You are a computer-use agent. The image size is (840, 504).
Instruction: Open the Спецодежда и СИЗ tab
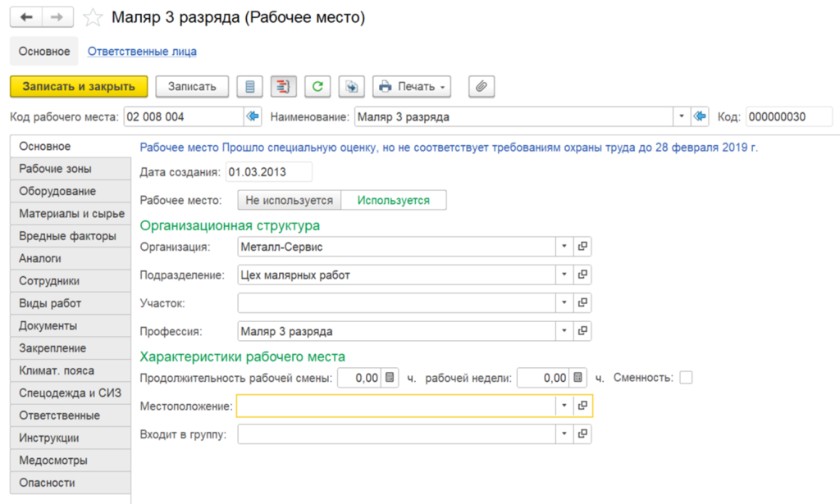[71, 393]
